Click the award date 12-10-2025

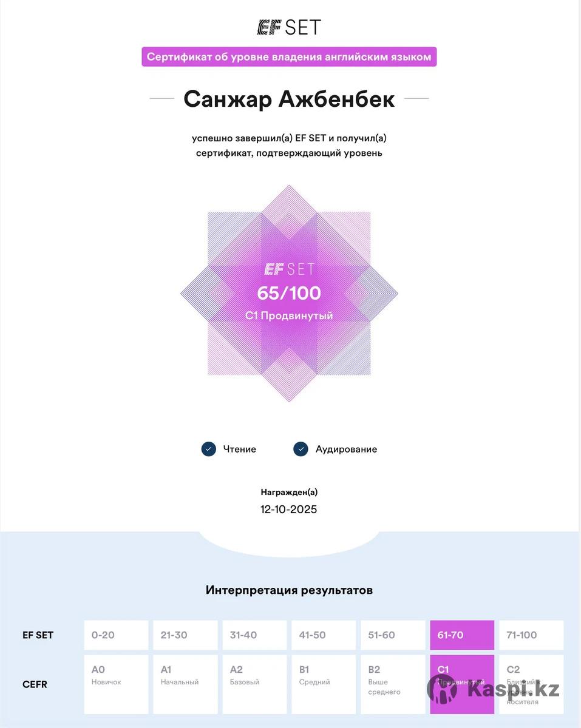[x=289, y=509]
